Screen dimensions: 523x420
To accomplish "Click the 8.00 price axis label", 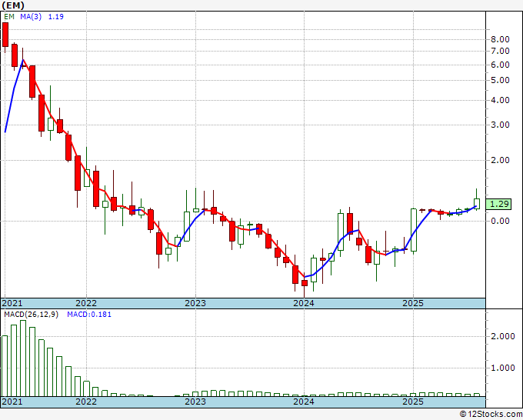I will click(500, 39).
